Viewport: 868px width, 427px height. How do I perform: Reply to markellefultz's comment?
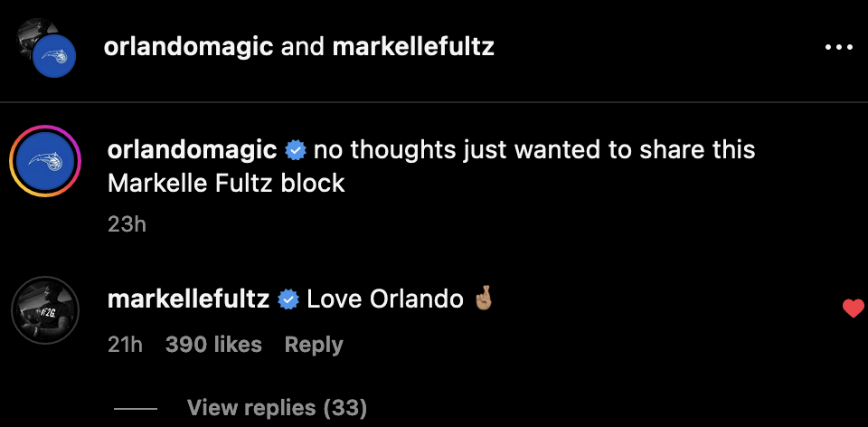(x=314, y=345)
